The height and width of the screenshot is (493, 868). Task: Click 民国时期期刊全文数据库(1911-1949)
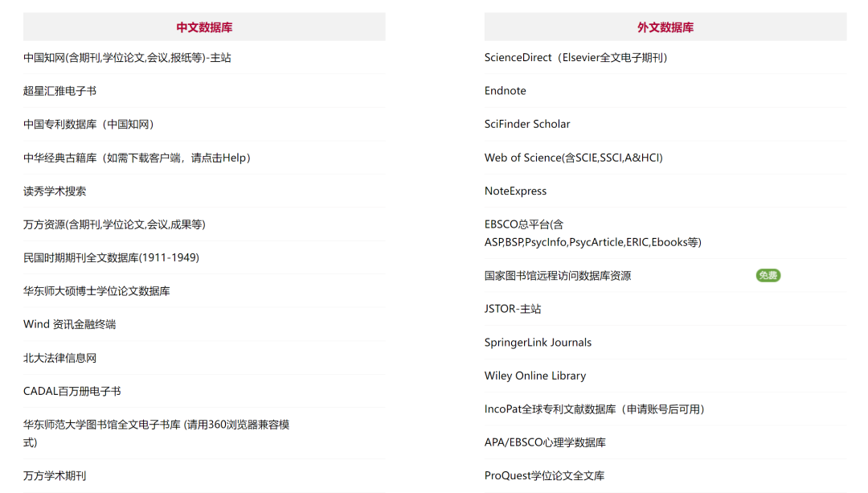[111, 258]
